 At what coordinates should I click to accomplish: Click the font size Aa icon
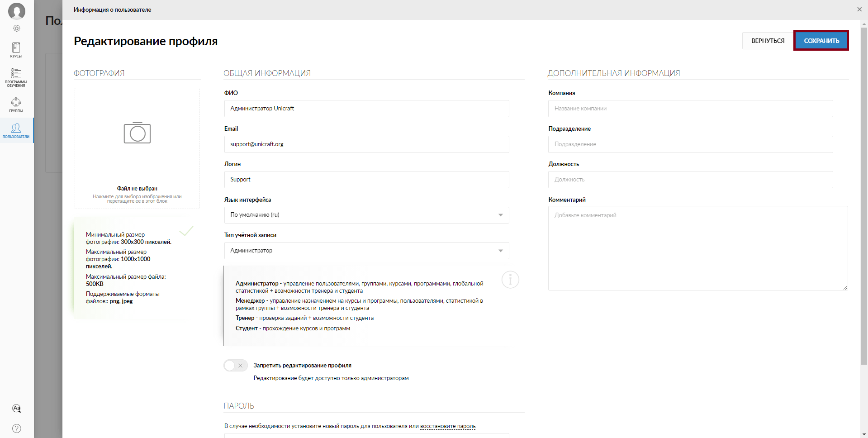point(17,409)
